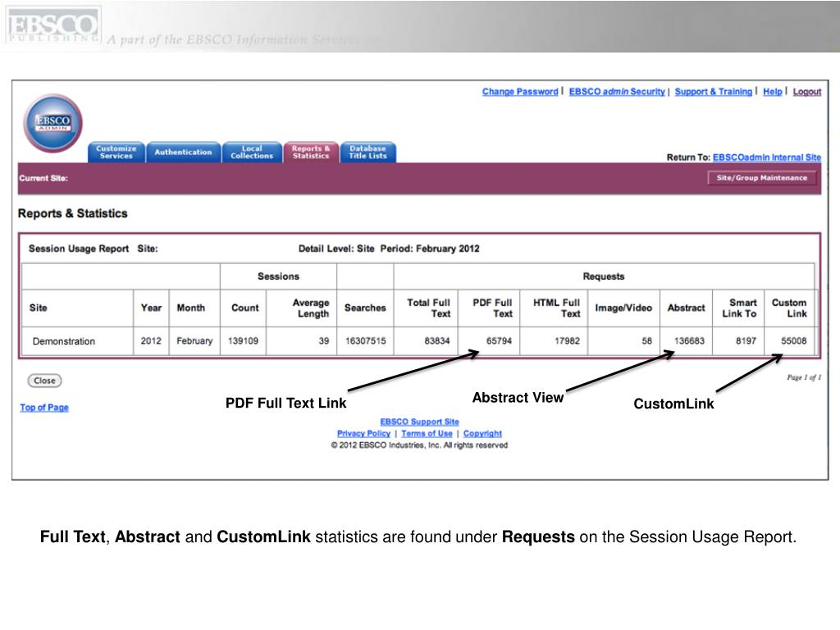Click the Count column header
Viewport: 840px width, 630px height.
[x=244, y=308]
